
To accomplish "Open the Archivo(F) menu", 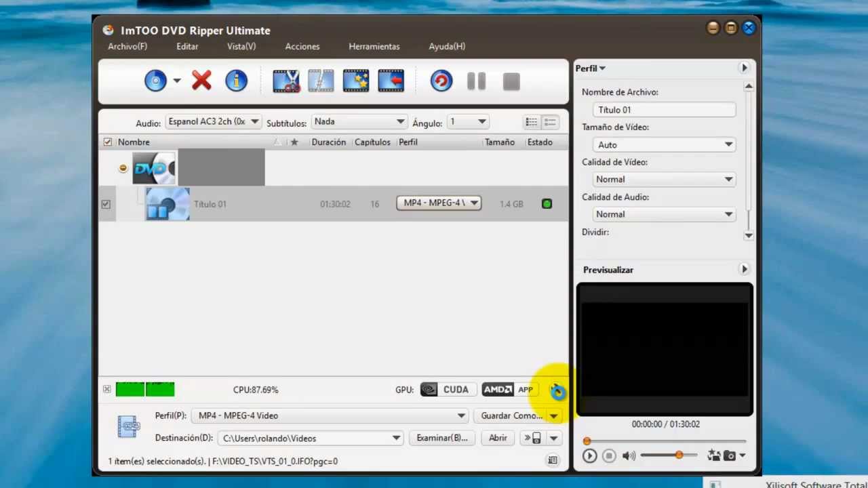I will point(127,47).
